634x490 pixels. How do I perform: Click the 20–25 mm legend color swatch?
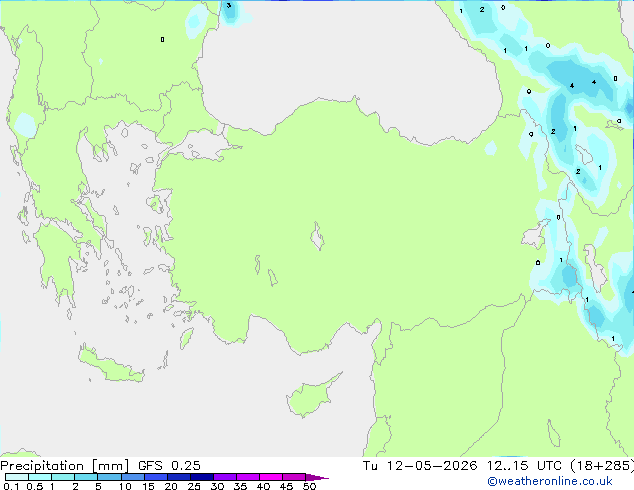point(179,477)
